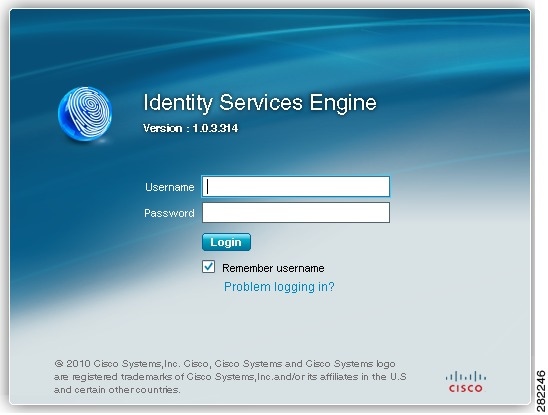The height and width of the screenshot is (415, 548).
Task: Click the Username label
Action: tap(170, 187)
